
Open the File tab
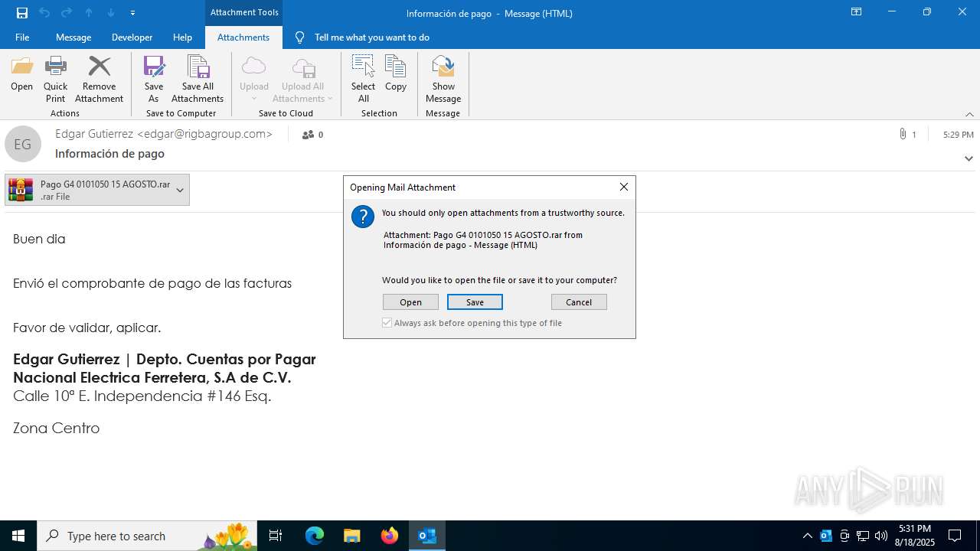coord(22,37)
